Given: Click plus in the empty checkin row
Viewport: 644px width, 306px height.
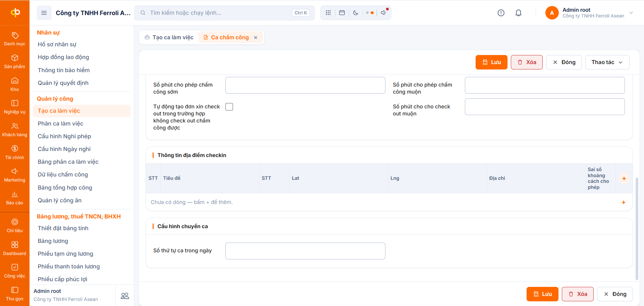Looking at the screenshot, I should pyautogui.click(x=624, y=202).
